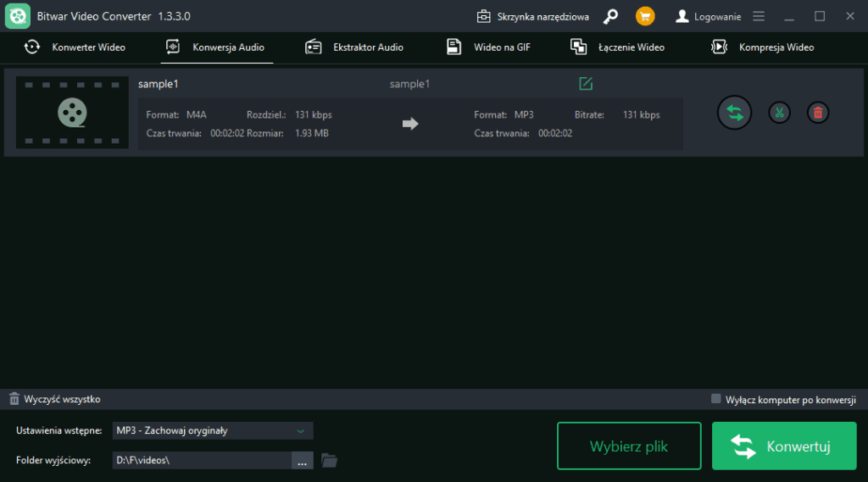Click the 1.93 MB size value

pyautogui.click(x=312, y=133)
